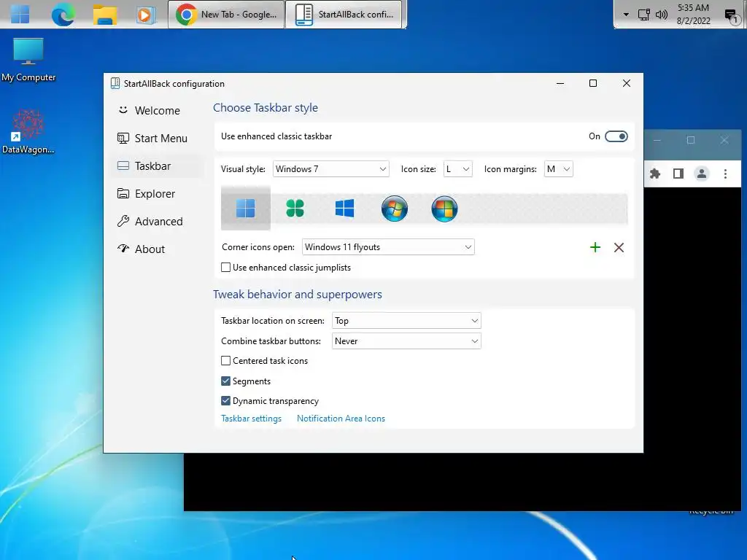Open notification center icon in tray

731,16
